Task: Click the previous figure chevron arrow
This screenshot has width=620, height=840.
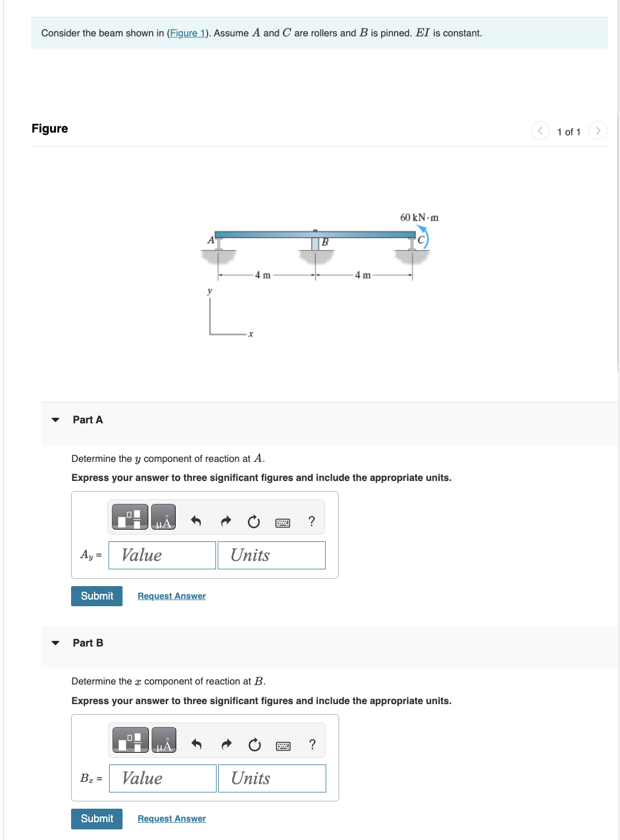Action: 539,131
